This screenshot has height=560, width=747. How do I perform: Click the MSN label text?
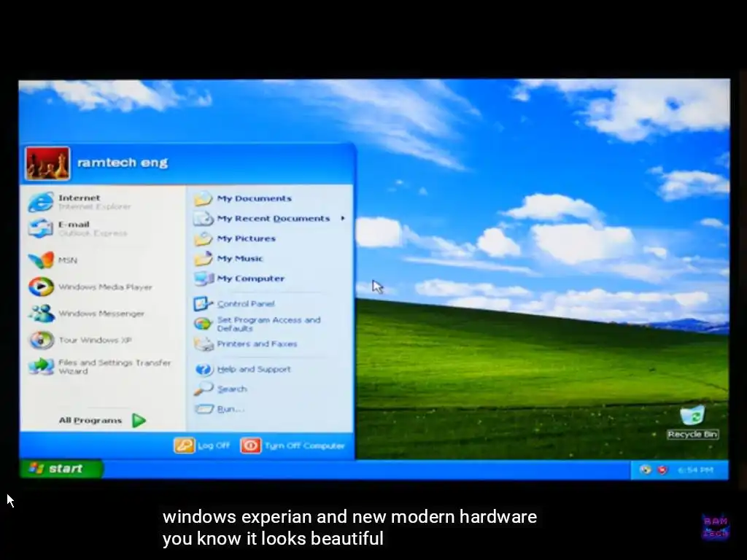click(68, 260)
